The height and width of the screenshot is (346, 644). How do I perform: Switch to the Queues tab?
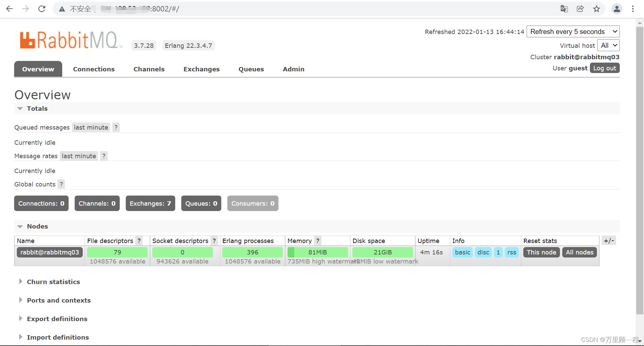[x=251, y=69]
